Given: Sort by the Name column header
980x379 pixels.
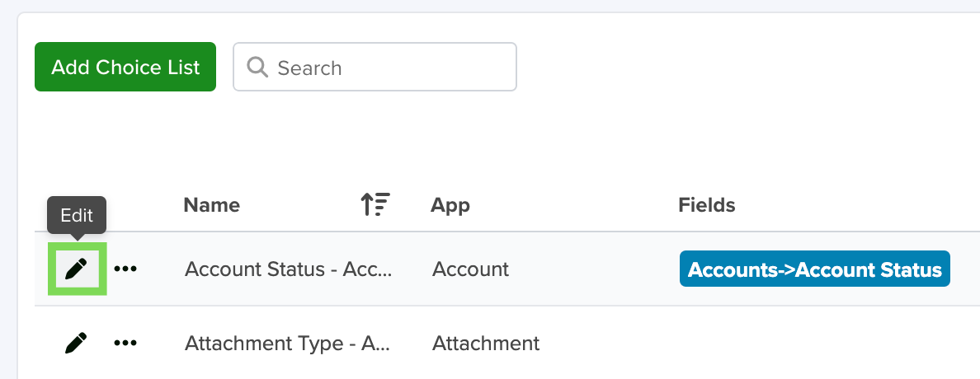Looking at the screenshot, I should (x=212, y=205).
